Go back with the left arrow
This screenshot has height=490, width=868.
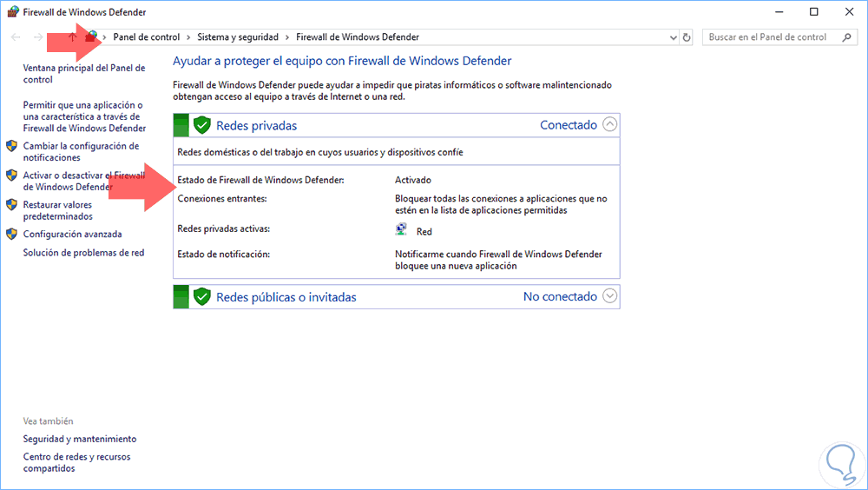pos(16,37)
